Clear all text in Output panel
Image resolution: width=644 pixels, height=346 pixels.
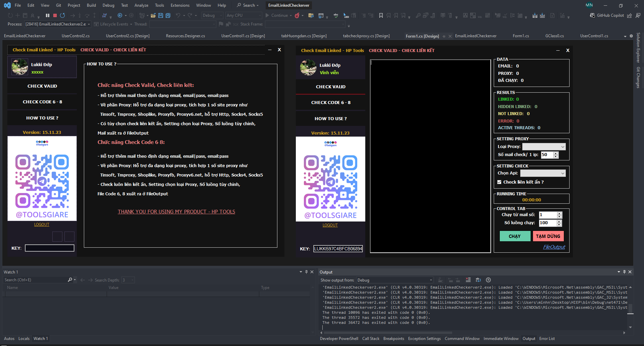(x=468, y=280)
